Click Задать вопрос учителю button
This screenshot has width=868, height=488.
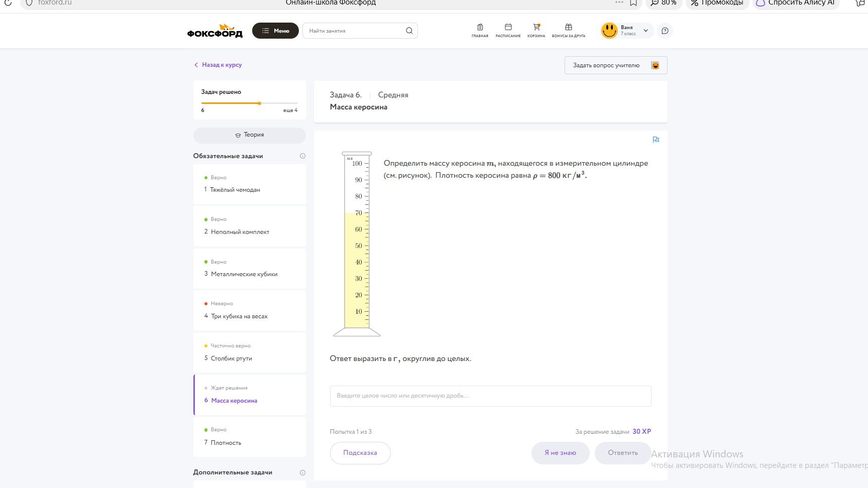[x=616, y=65]
